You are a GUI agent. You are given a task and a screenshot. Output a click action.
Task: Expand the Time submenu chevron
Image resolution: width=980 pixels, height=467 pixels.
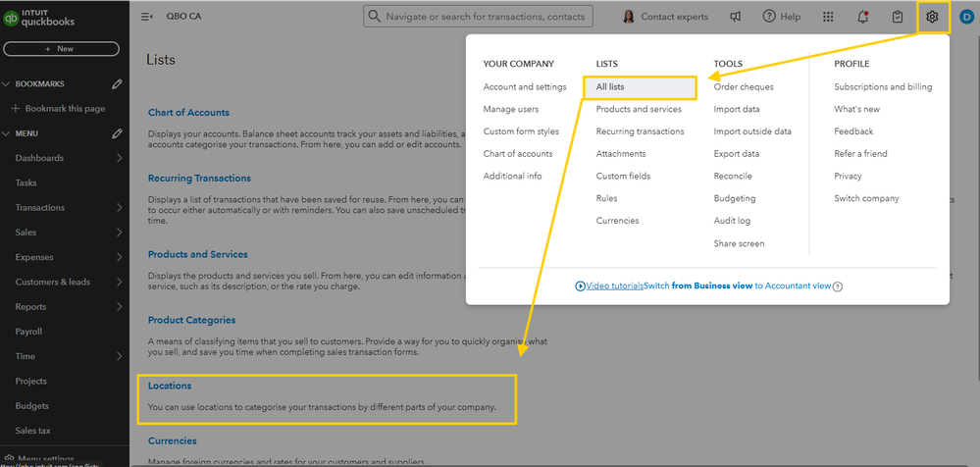[x=119, y=356]
